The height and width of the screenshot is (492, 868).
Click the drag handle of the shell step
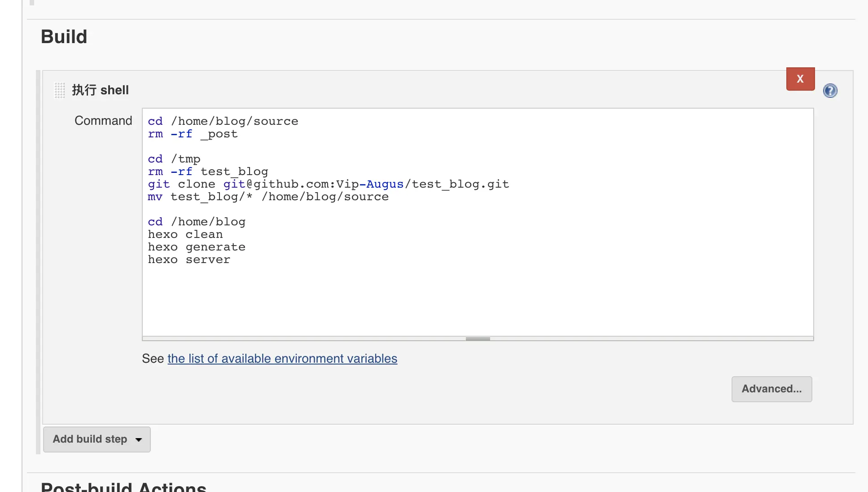[59, 90]
